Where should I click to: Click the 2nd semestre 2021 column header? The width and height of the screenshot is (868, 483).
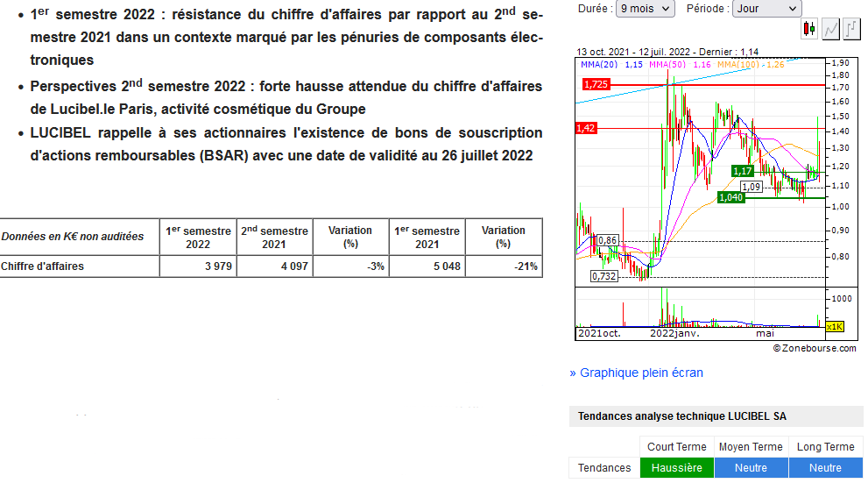274,237
